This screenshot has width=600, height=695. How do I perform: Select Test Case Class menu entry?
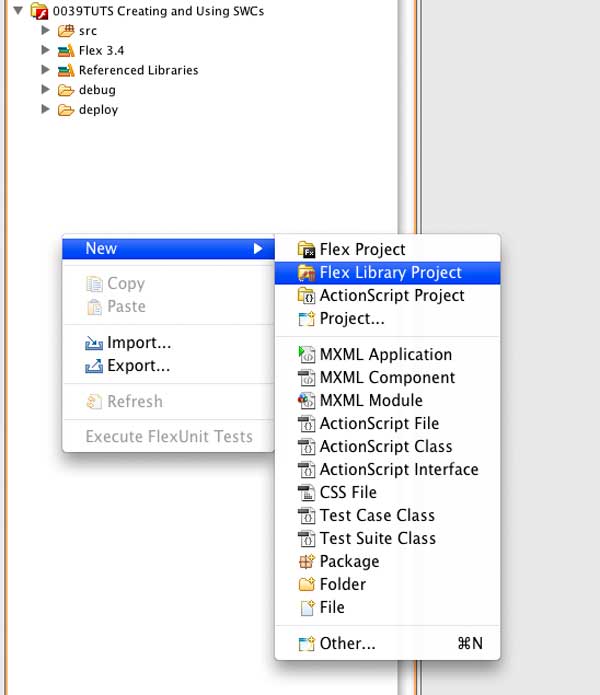click(387, 515)
